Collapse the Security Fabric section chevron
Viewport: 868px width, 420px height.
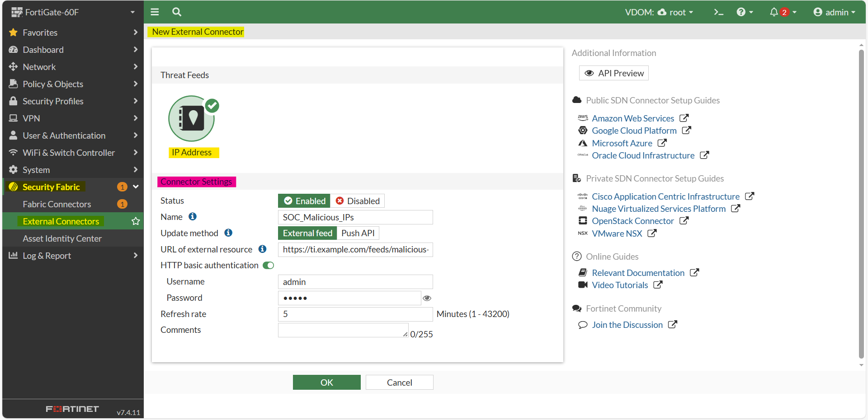[136, 187]
